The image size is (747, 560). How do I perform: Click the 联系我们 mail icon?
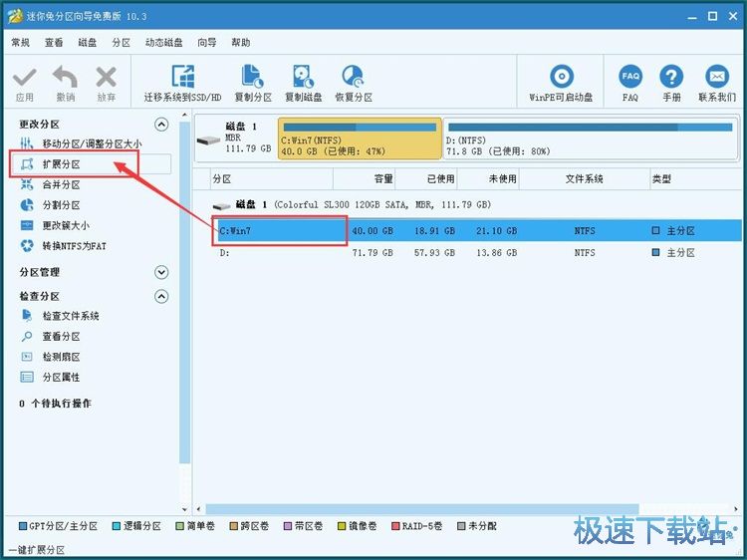(716, 78)
